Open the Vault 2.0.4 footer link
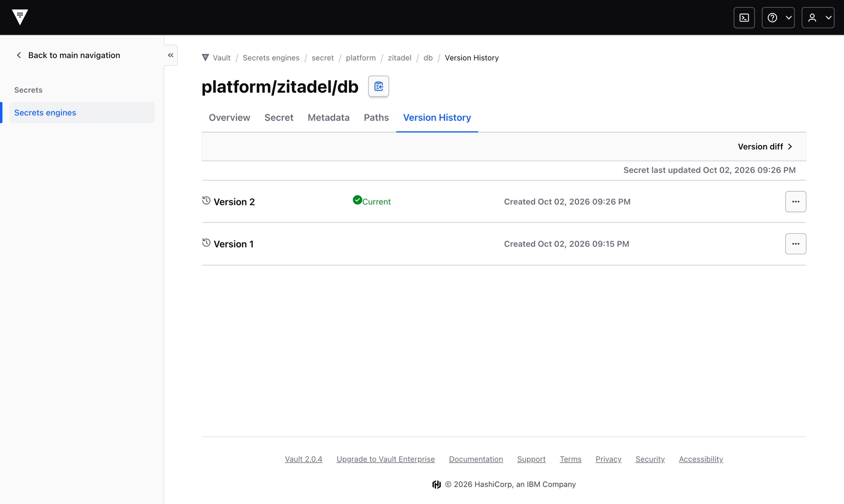 303,459
